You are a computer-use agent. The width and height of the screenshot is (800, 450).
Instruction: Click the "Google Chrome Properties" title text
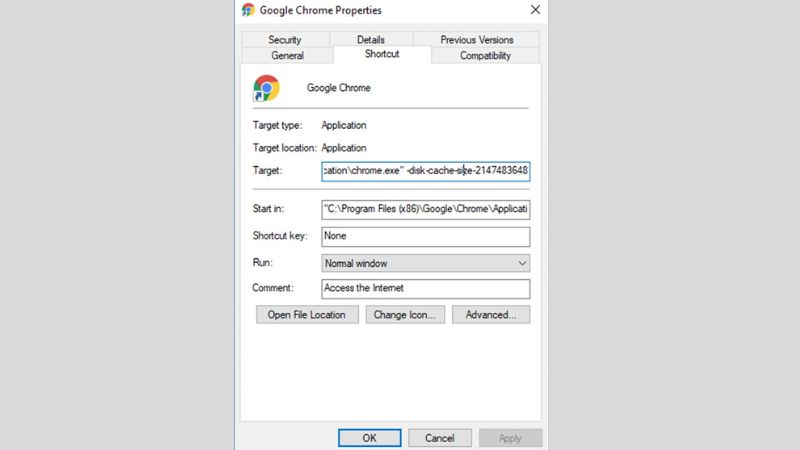click(320, 10)
